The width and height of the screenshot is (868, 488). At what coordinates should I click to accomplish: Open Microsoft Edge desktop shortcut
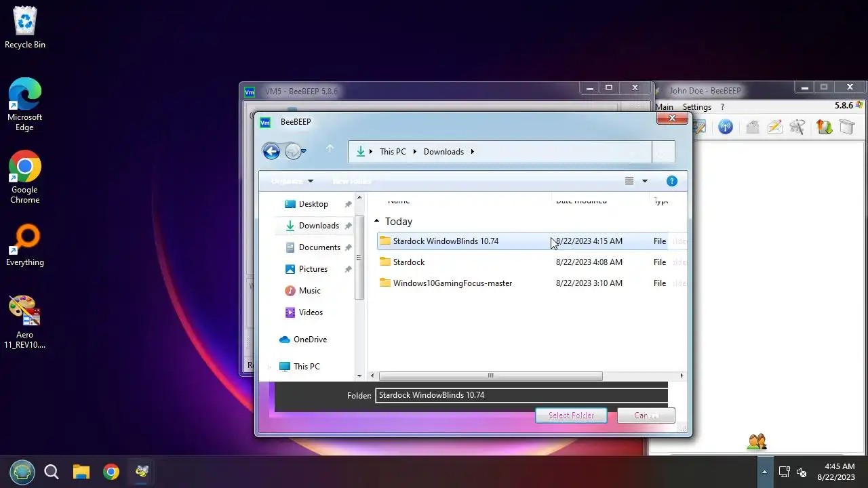pos(25,104)
